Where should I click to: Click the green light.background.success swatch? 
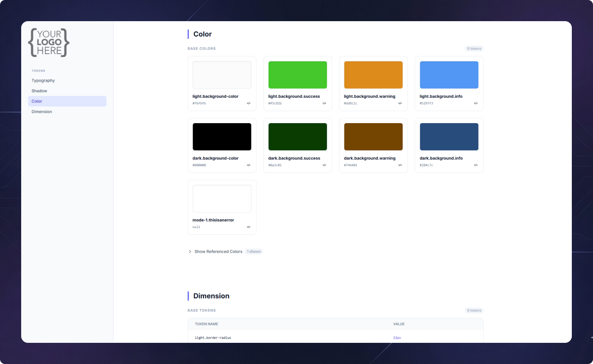click(x=297, y=74)
